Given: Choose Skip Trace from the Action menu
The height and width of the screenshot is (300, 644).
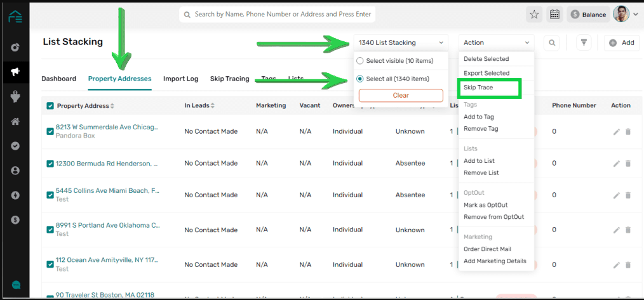Looking at the screenshot, I should pos(478,88).
